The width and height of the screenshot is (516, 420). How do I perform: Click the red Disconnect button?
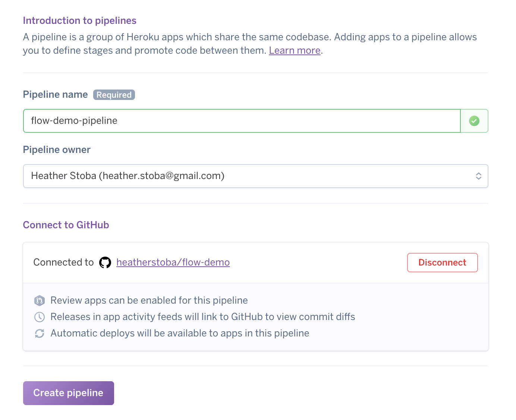[x=442, y=263]
